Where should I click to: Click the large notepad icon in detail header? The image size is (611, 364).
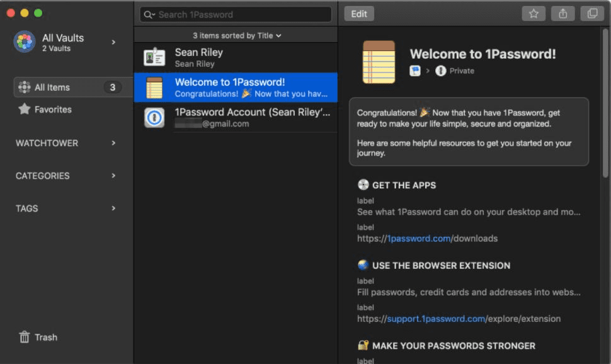[379, 62]
